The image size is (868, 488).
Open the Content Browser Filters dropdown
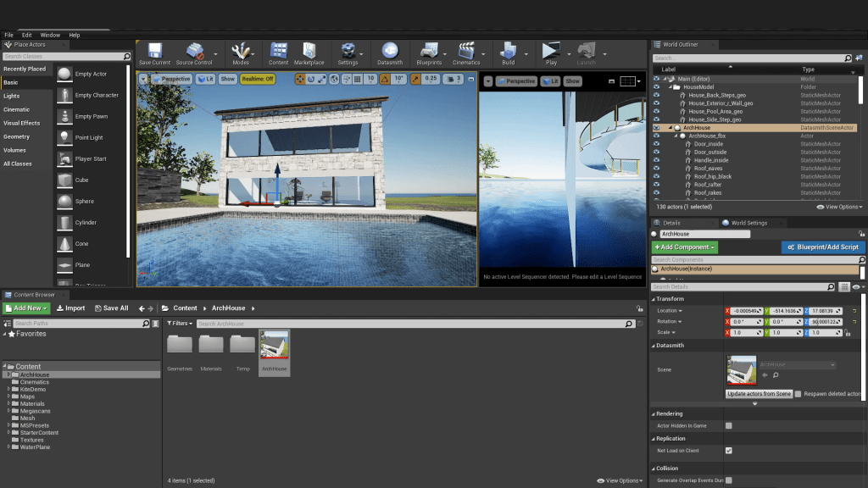tap(180, 324)
